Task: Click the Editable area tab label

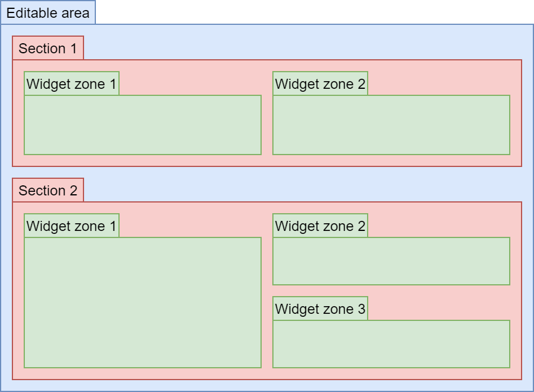Action: 48,13
